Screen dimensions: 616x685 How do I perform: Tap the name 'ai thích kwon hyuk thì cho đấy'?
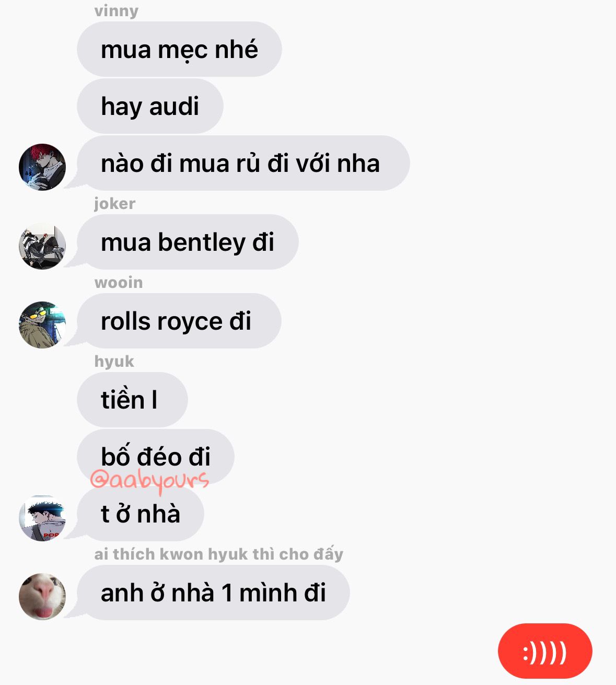click(218, 554)
